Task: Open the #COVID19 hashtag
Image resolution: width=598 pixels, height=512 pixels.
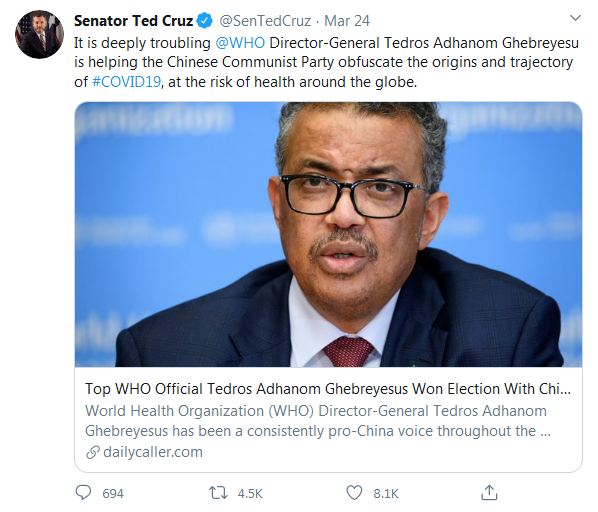Action: coord(127,82)
